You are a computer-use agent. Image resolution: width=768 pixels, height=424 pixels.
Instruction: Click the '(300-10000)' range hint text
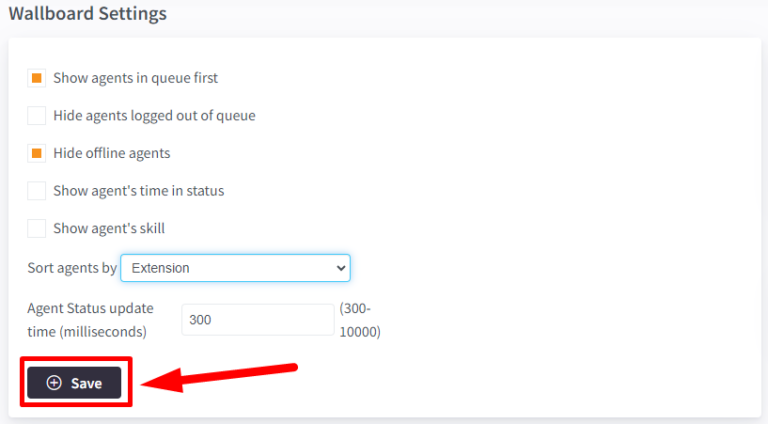(360, 320)
